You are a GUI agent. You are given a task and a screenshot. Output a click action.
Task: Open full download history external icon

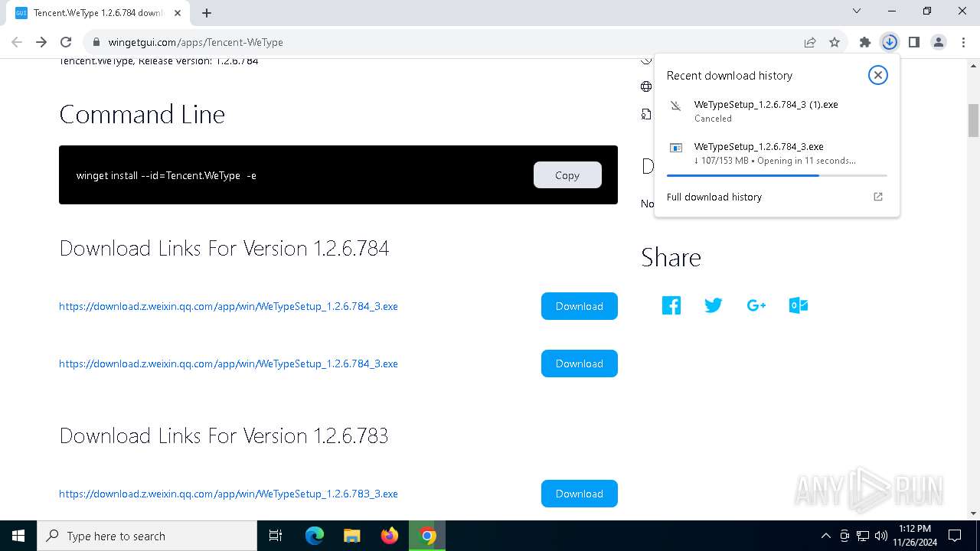pos(878,197)
